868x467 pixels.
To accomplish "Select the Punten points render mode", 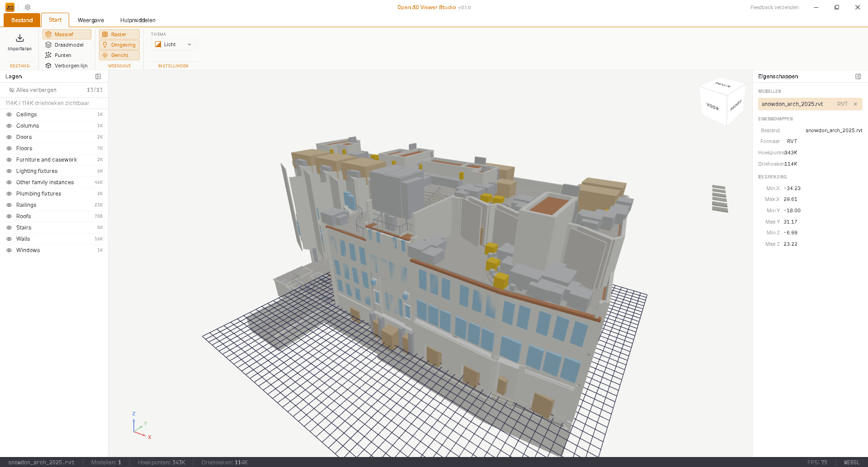I will click(67, 55).
